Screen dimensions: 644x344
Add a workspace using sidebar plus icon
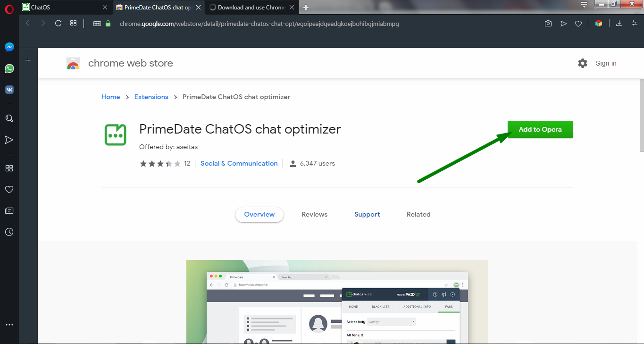click(28, 60)
